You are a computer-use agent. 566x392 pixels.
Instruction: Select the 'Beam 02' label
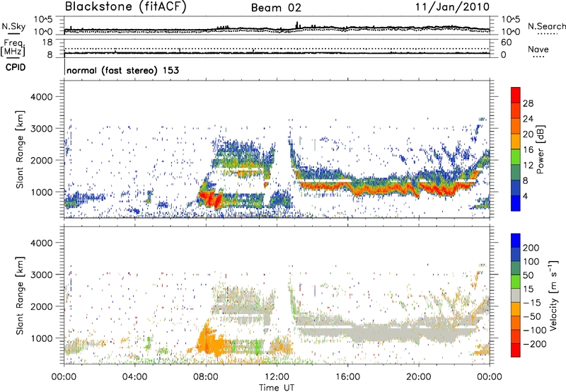[276, 8]
